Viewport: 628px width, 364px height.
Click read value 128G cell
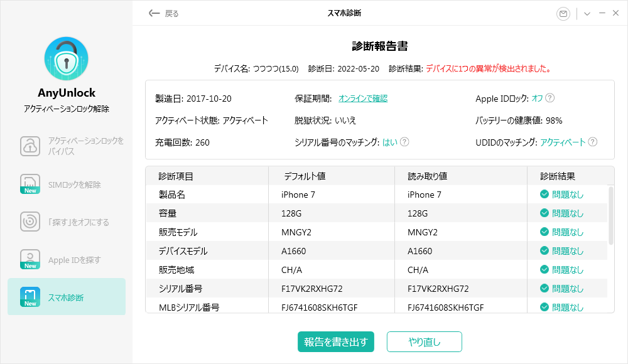pyautogui.click(x=418, y=213)
